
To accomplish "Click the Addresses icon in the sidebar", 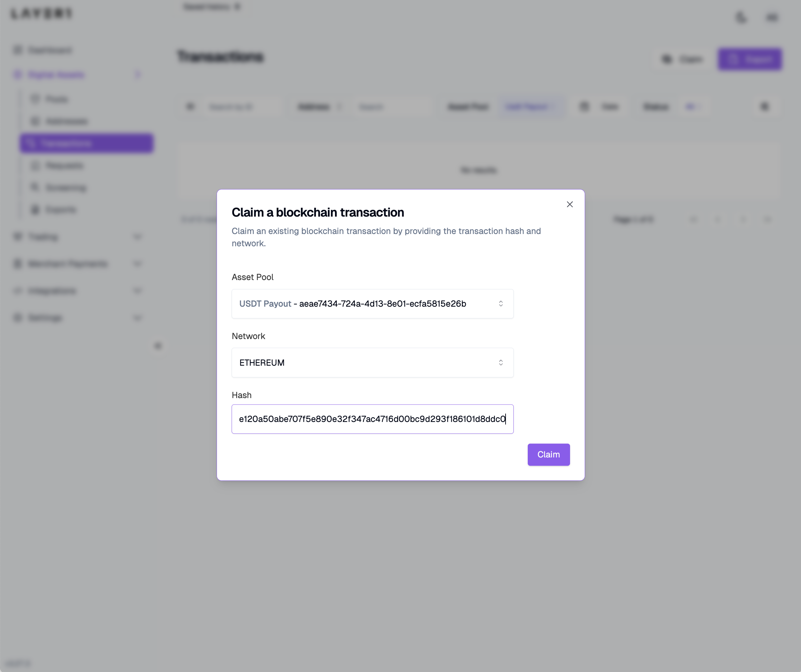I will coord(35,121).
